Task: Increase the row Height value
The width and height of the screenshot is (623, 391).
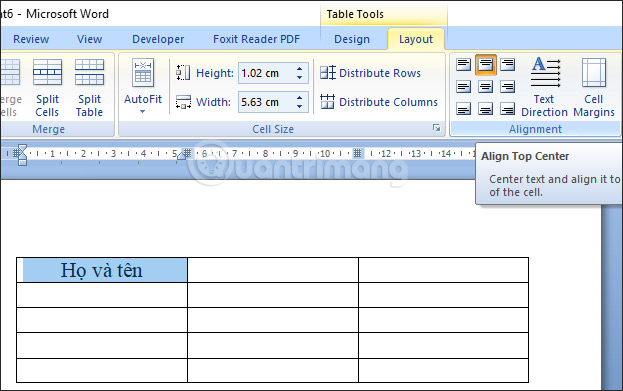Action: coord(300,68)
